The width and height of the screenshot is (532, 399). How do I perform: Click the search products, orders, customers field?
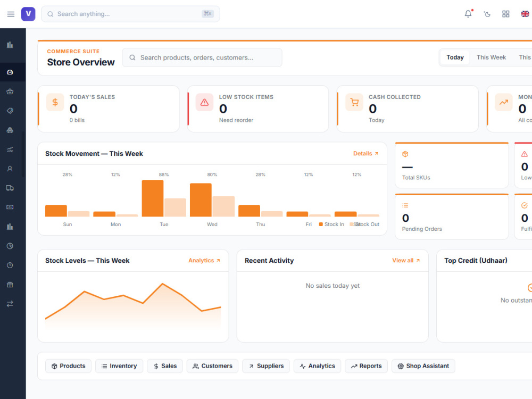tap(202, 57)
